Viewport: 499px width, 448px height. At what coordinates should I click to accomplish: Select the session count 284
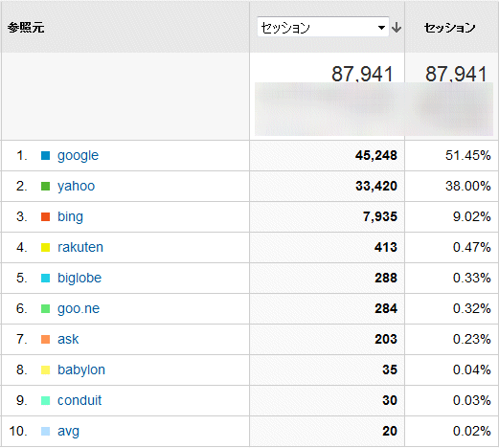point(386,308)
